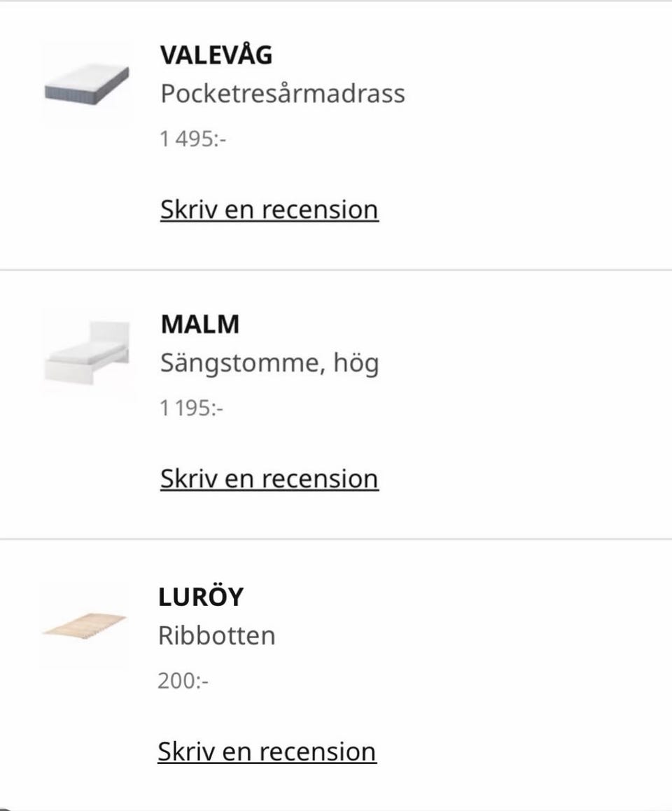Open Skriv en recension under MALM
The image size is (672, 811).
click(x=269, y=479)
